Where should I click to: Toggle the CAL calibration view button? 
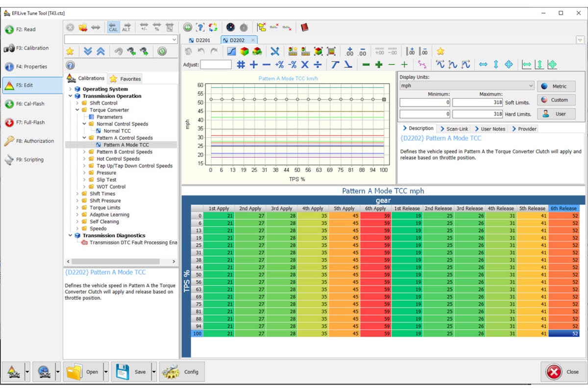113,27
